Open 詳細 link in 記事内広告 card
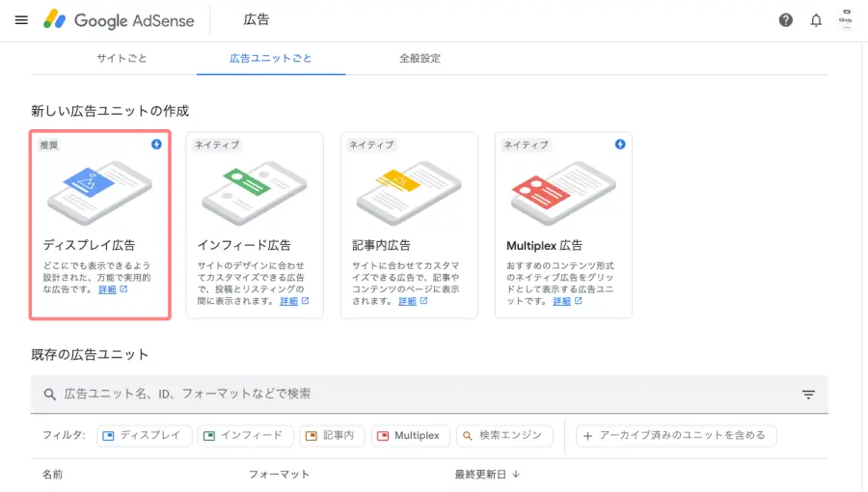 click(x=407, y=301)
